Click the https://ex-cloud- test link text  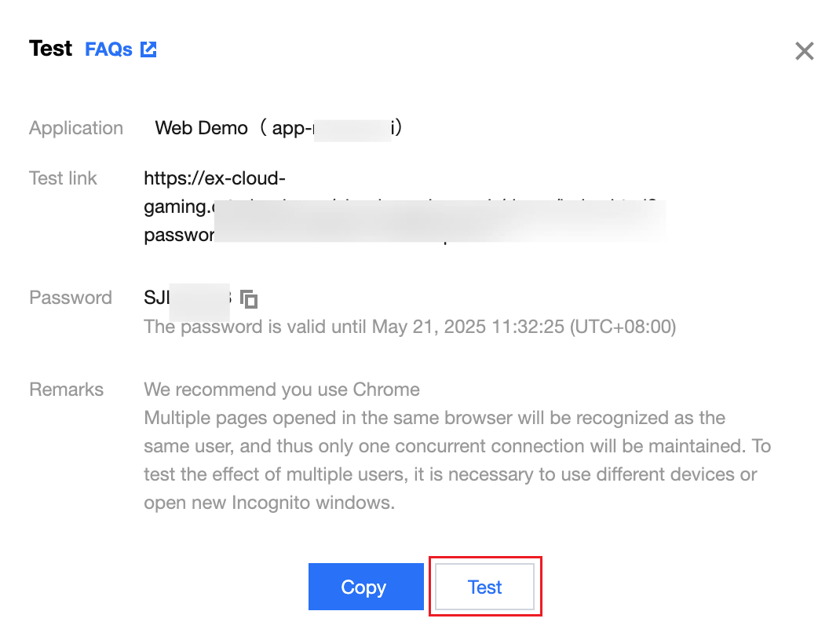(215, 177)
